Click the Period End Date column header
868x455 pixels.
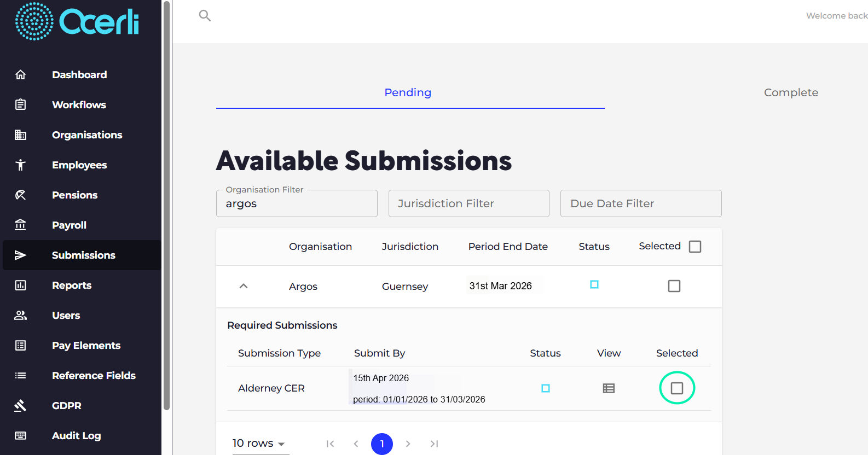coord(508,247)
